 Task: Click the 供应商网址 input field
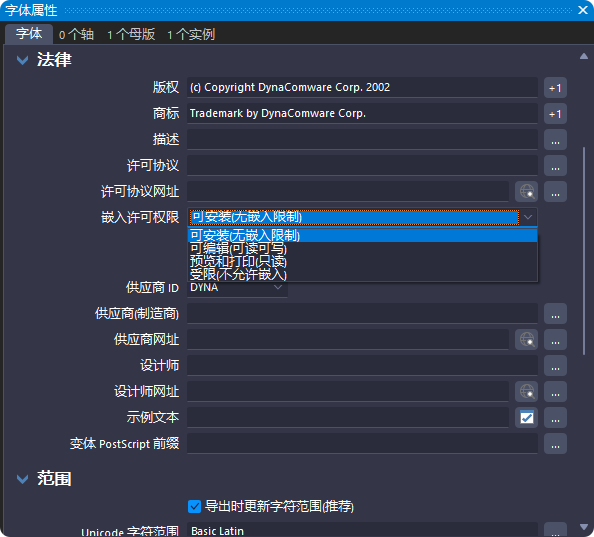click(348, 339)
